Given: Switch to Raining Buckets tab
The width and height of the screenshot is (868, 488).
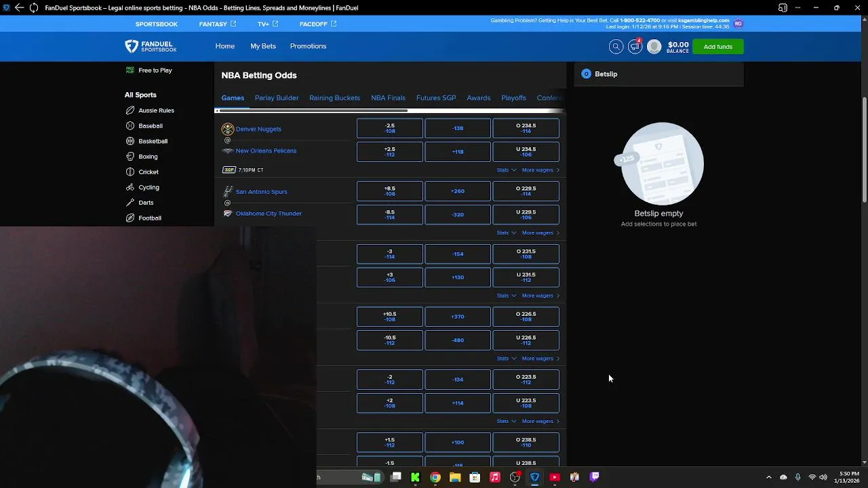Looking at the screenshot, I should click(x=335, y=98).
